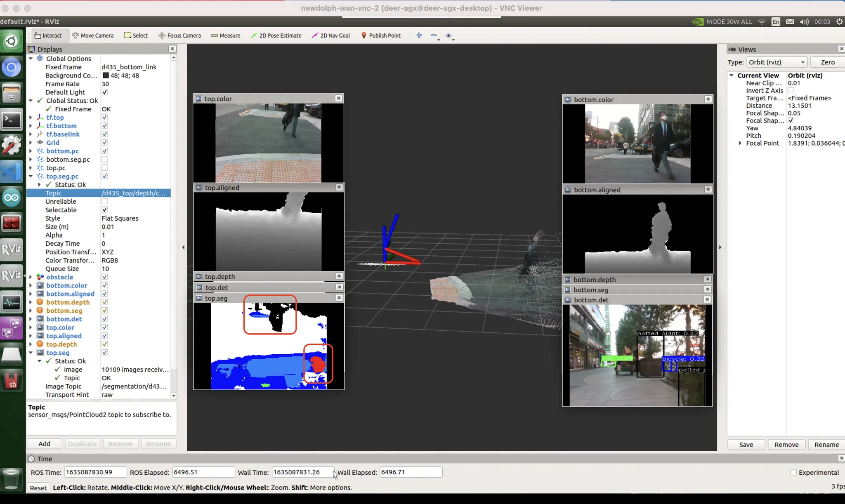Select the Measure tool
Viewport: 845px width, 504px height.
click(x=225, y=35)
